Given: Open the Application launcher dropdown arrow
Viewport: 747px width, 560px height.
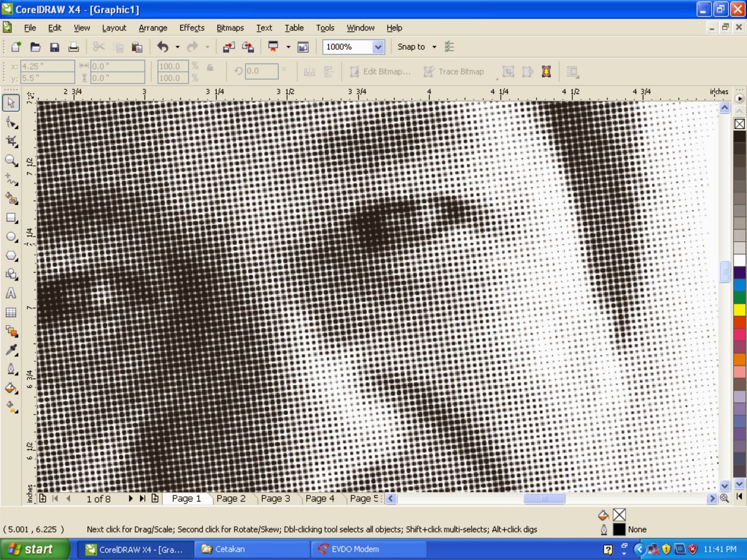Looking at the screenshot, I should click(x=288, y=47).
